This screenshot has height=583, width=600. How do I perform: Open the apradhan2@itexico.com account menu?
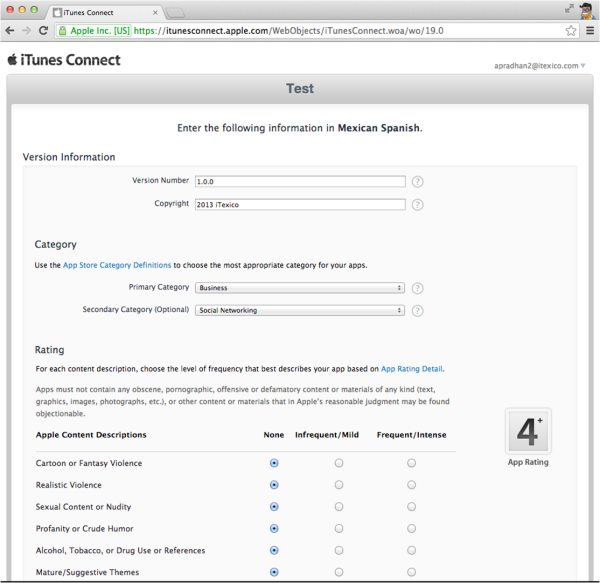[x=540, y=66]
